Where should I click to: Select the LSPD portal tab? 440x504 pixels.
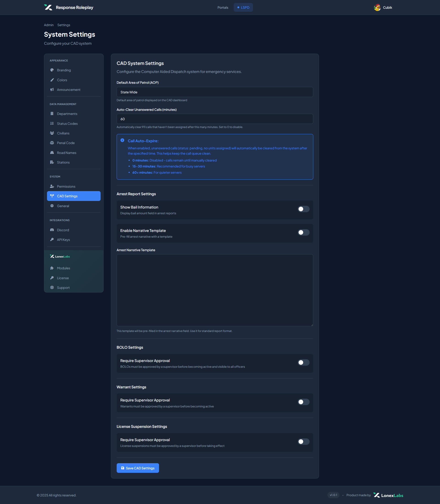[x=243, y=7]
